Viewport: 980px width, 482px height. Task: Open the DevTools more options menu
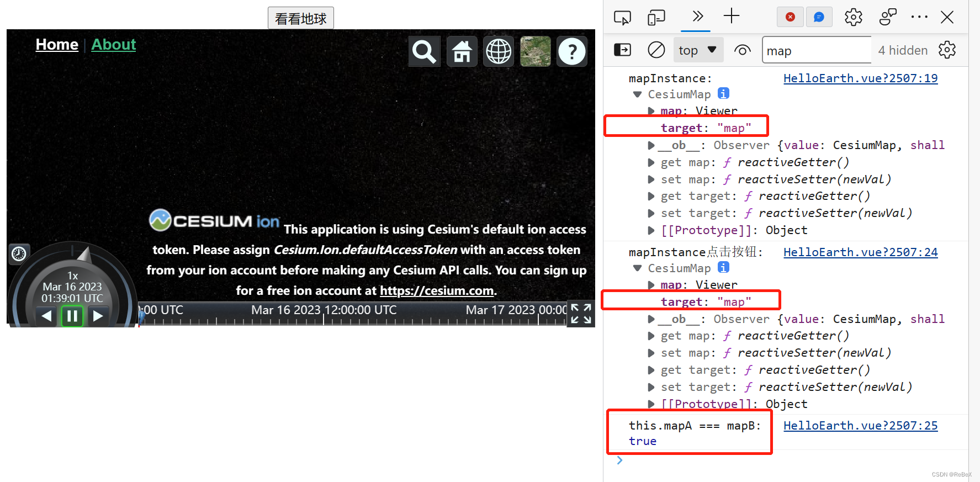(x=919, y=17)
